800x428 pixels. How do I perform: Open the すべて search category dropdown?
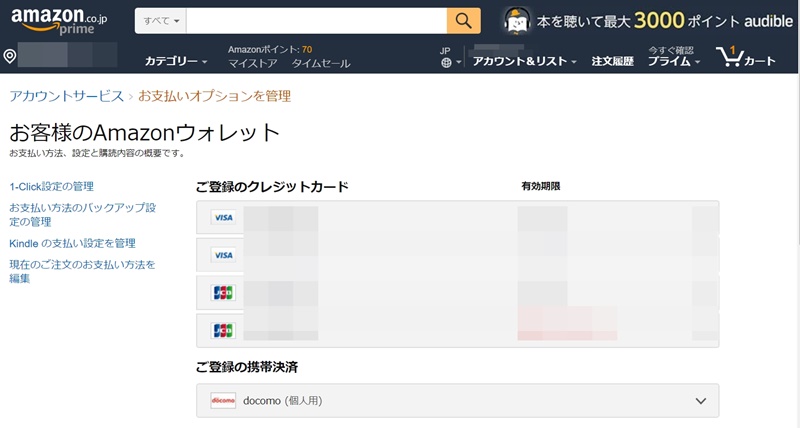(x=160, y=21)
